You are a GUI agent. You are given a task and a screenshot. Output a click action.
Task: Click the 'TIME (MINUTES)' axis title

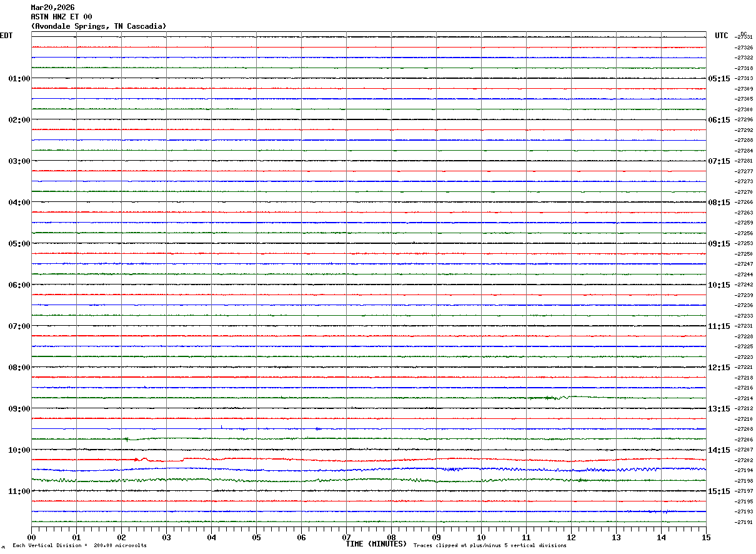[x=376, y=544]
